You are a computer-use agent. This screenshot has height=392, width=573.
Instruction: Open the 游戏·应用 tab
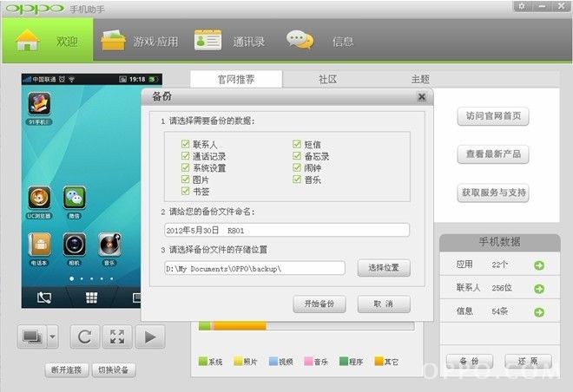point(140,41)
